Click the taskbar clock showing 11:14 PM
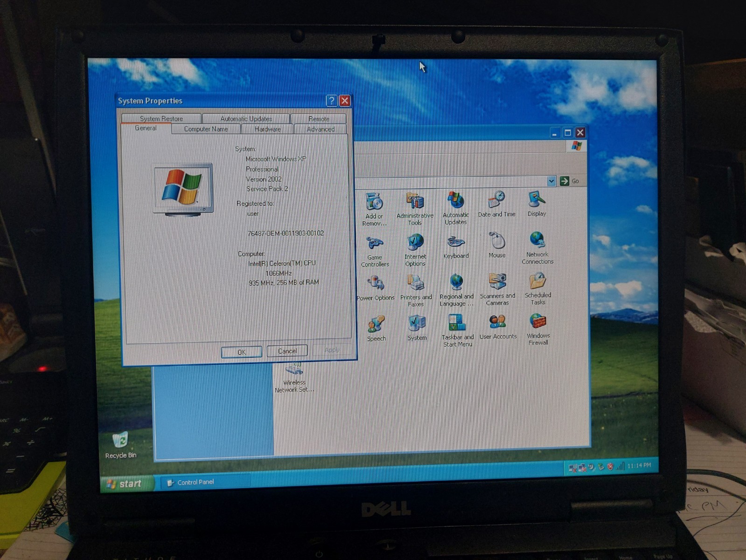 [x=639, y=465]
